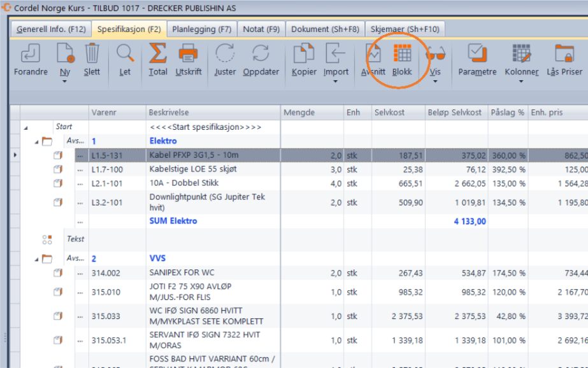Lock prices with Lås Priser icon
This screenshot has height=368, width=588.
coord(564,53)
